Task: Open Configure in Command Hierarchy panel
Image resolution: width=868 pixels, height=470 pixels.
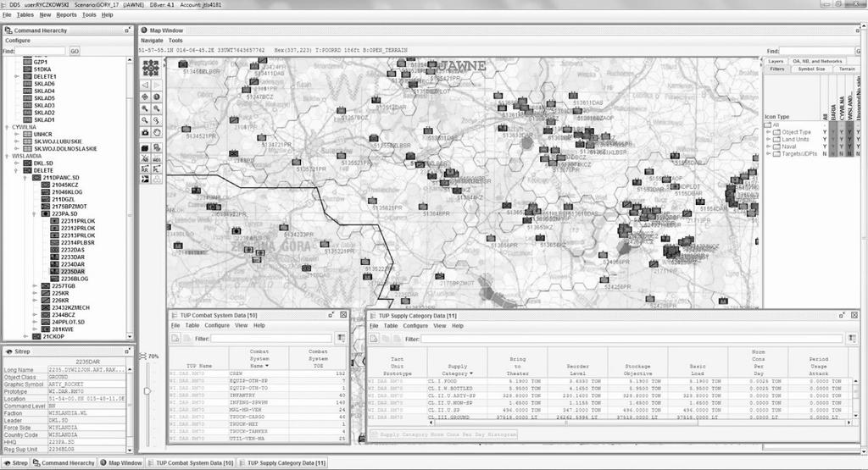Action: tap(18, 41)
